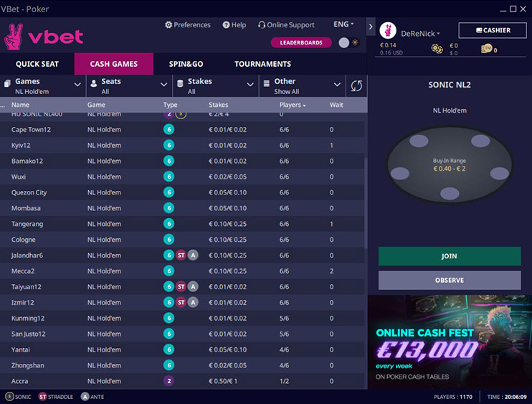
Task: Expand the Other Show All dropdown
Action: point(337,85)
